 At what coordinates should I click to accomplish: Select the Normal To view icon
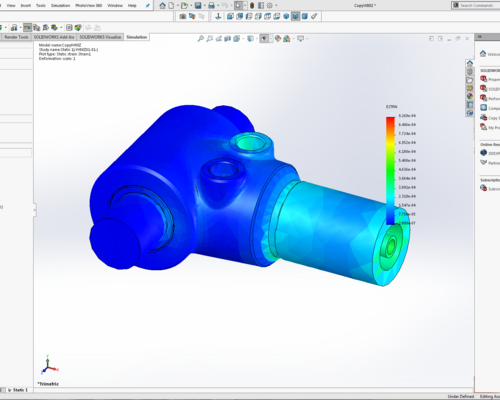(218, 16)
